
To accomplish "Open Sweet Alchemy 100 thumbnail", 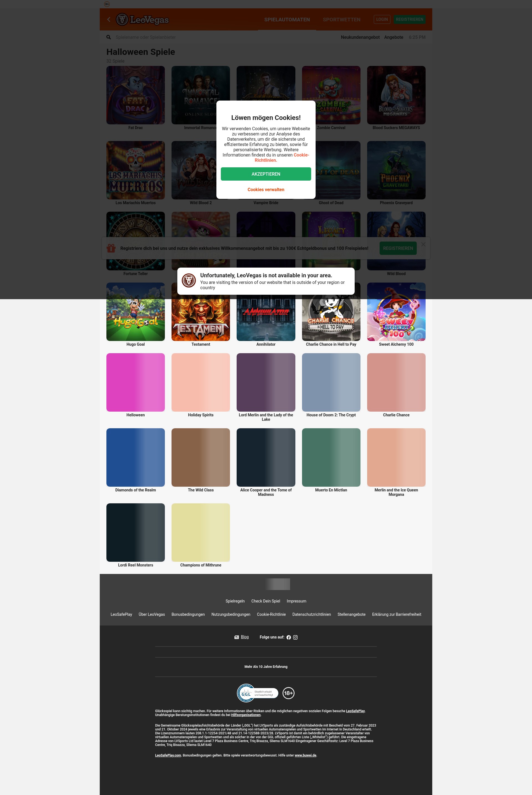I will point(396,312).
